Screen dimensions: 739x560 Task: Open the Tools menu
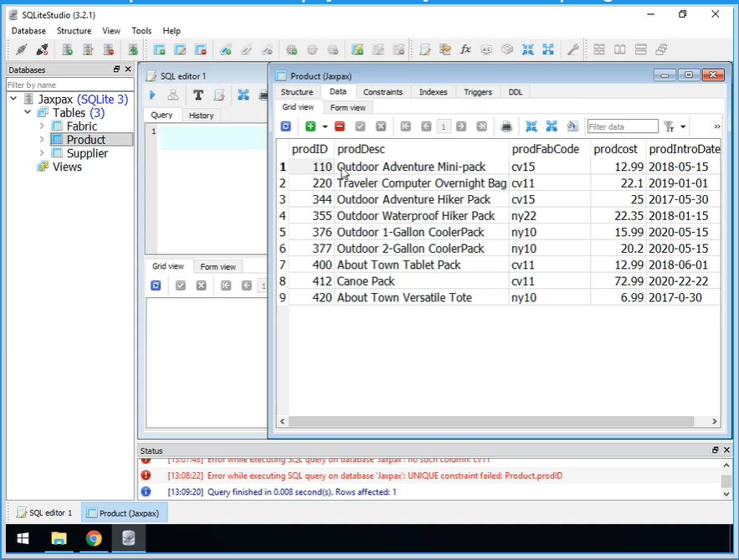coord(141,31)
